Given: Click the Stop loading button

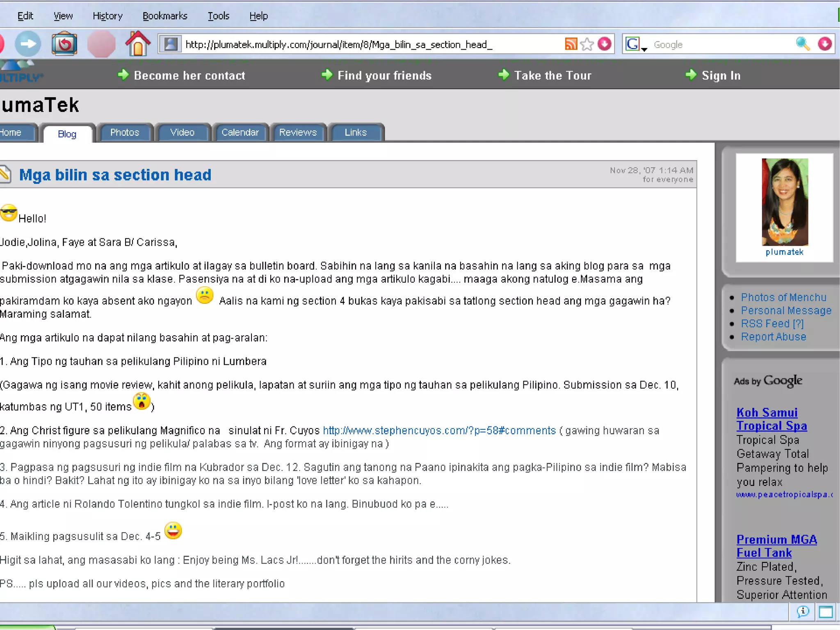Looking at the screenshot, I should click(101, 44).
